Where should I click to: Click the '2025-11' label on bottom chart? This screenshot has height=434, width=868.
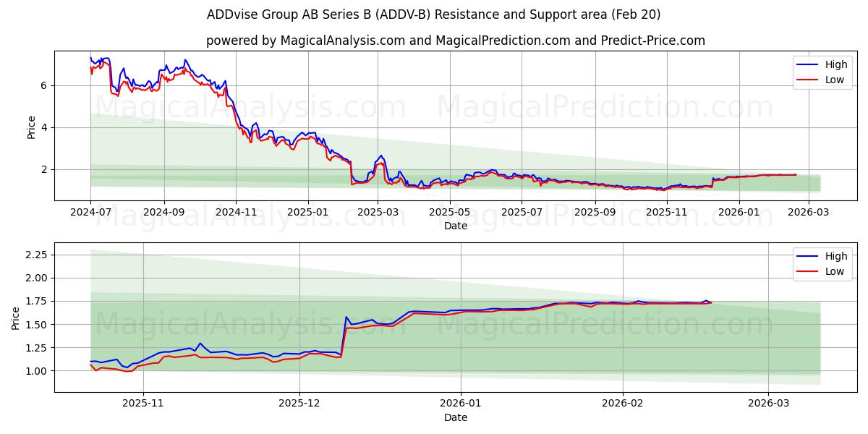tap(143, 404)
